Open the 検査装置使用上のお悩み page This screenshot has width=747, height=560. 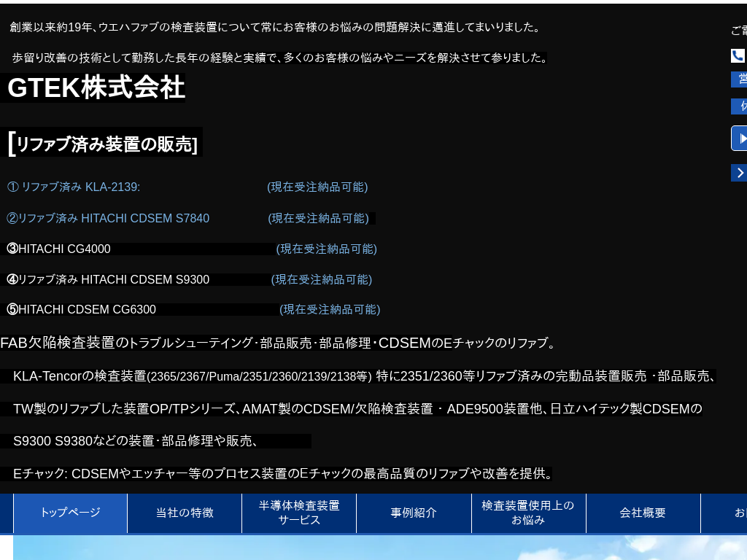tap(528, 513)
